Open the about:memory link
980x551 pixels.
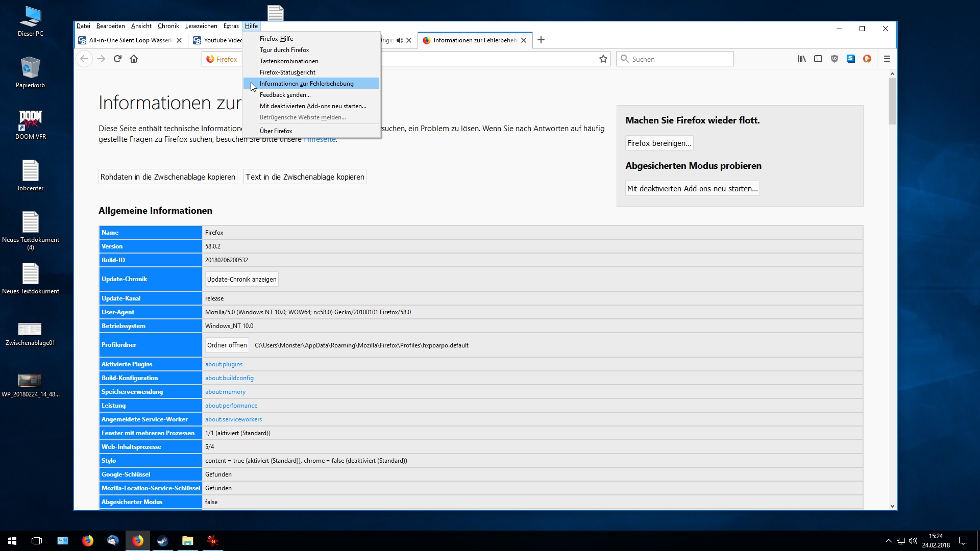point(225,392)
